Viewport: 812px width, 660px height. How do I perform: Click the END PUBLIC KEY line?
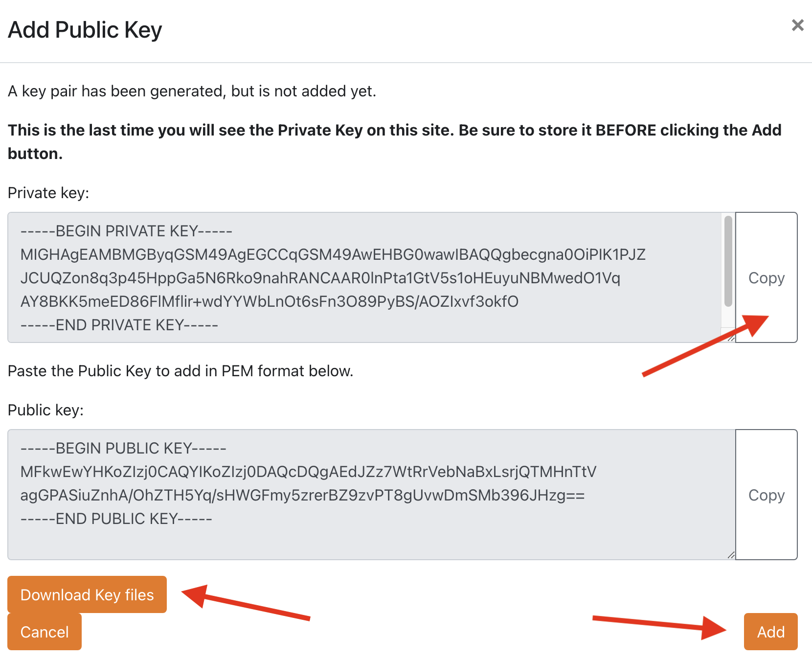click(x=116, y=519)
